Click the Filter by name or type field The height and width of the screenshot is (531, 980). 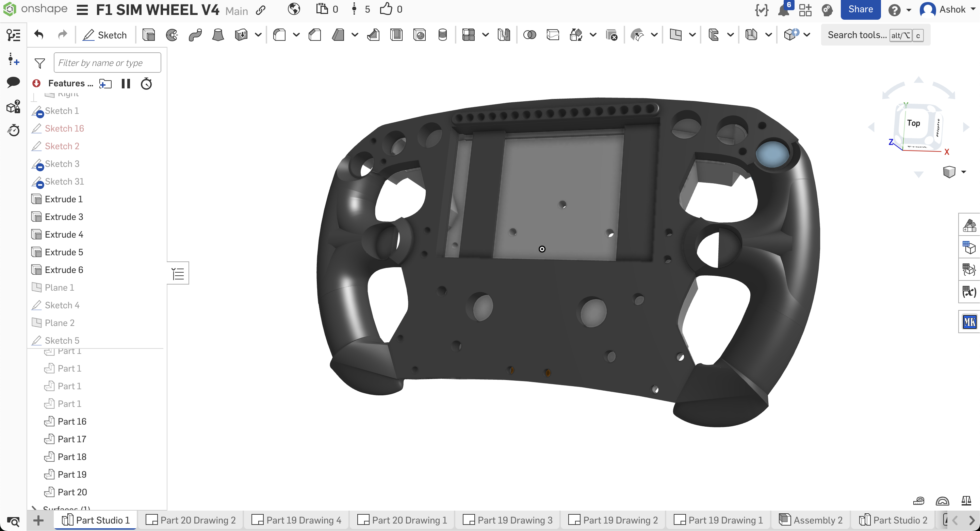107,63
